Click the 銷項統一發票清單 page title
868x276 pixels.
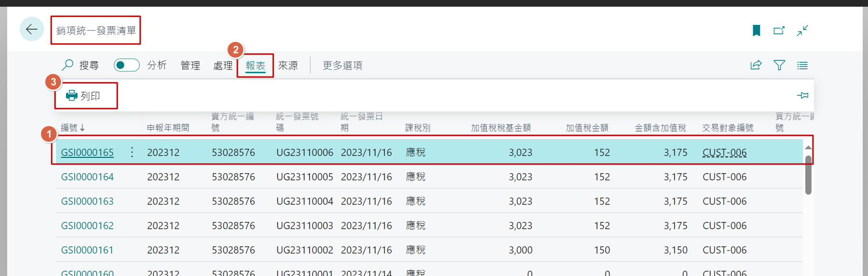click(x=96, y=31)
